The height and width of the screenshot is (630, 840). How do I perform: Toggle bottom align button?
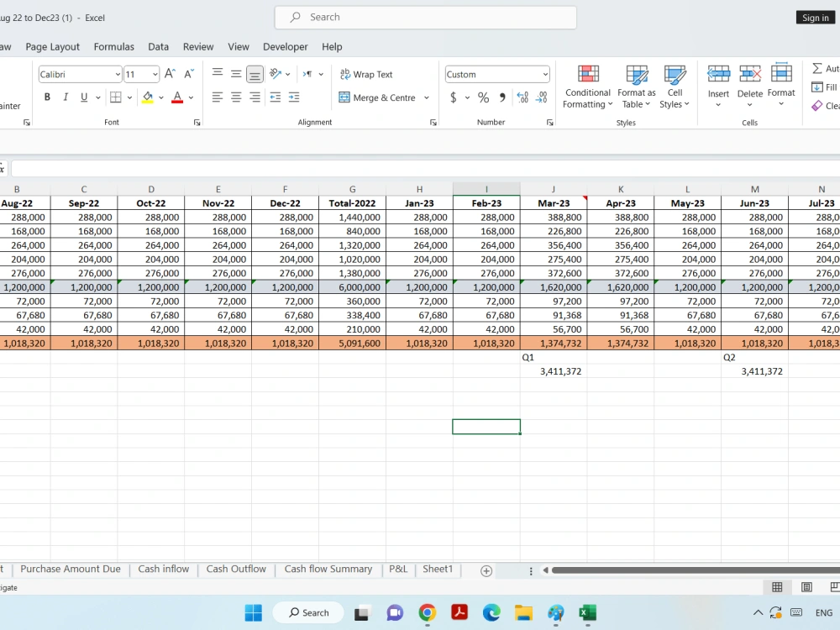click(x=255, y=75)
